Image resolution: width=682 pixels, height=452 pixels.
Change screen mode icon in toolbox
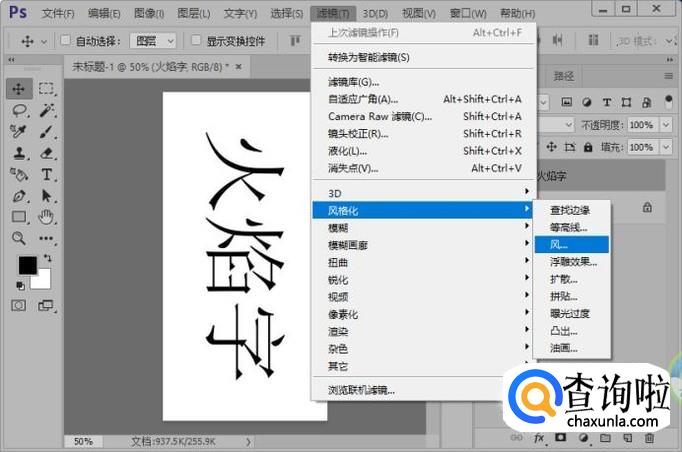tap(46, 305)
